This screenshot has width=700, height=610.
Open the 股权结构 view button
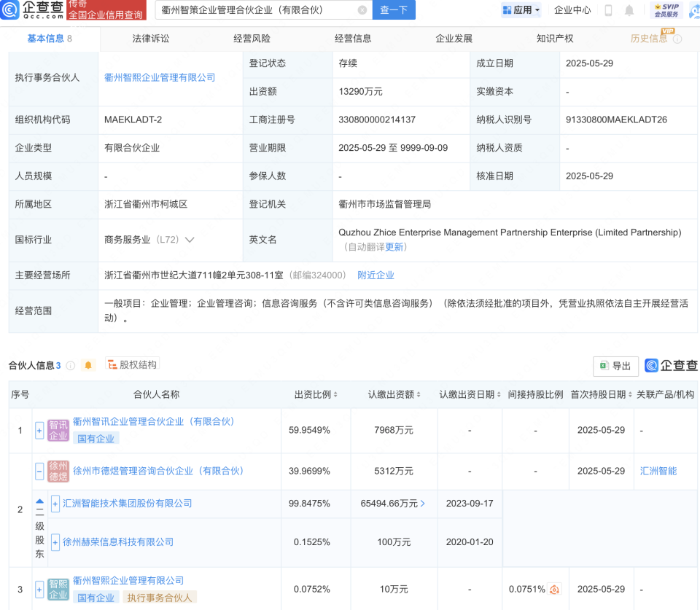(133, 364)
